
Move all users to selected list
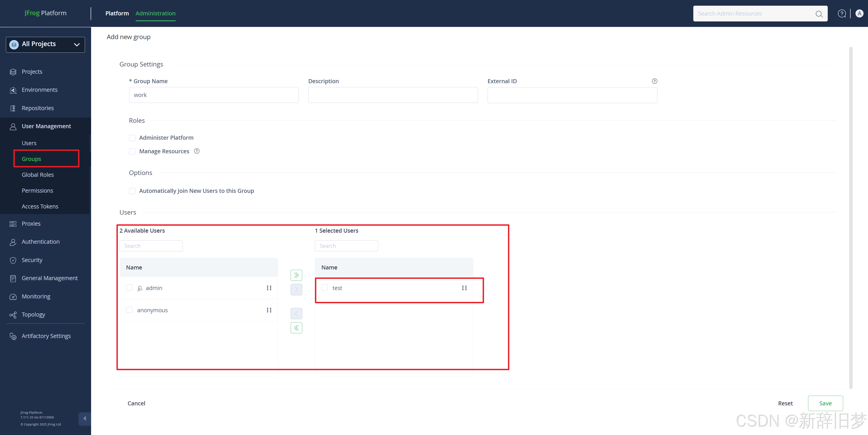pyautogui.click(x=296, y=275)
